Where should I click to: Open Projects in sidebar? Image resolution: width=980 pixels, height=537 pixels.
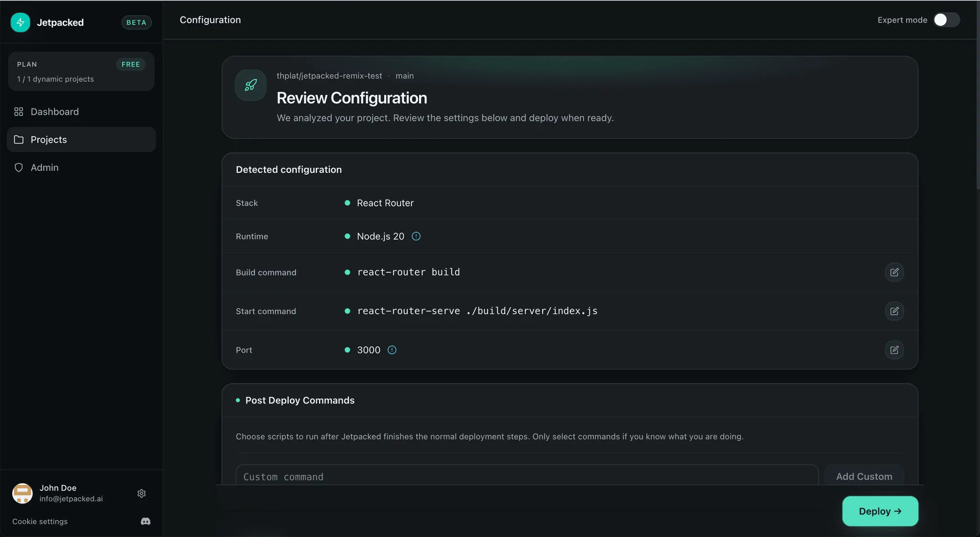coord(81,140)
